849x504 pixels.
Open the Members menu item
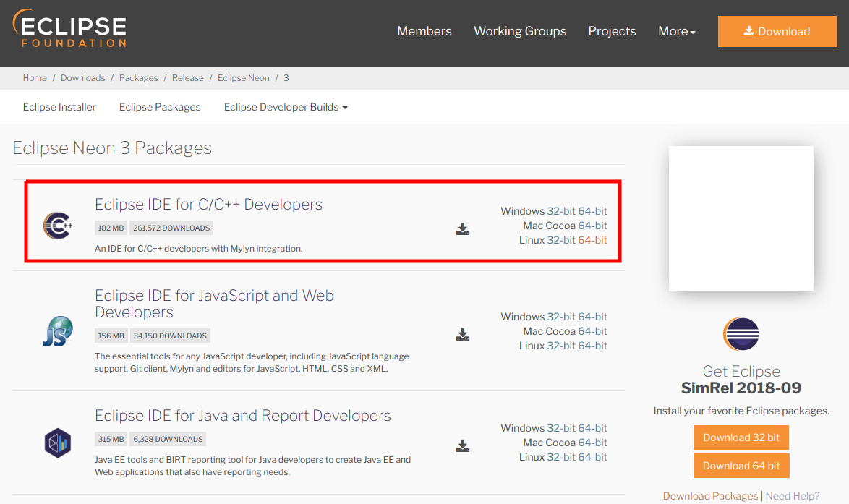click(424, 31)
